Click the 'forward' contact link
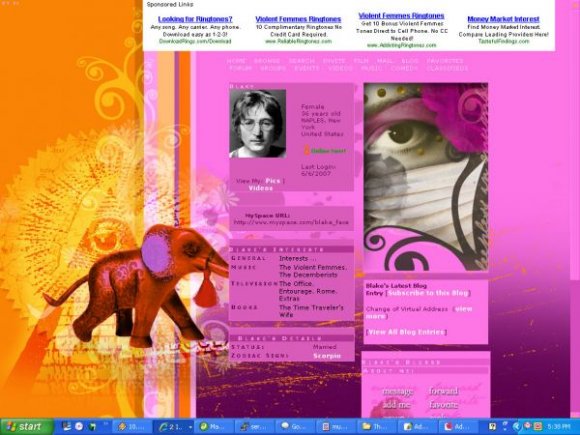Image resolution: width=580 pixels, height=435 pixels. tap(444, 391)
